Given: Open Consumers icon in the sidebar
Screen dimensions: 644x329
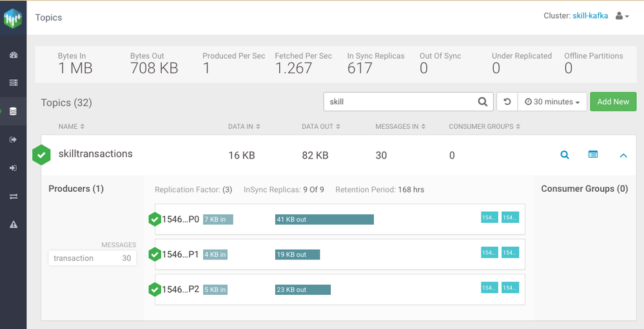Looking at the screenshot, I should click(13, 168).
